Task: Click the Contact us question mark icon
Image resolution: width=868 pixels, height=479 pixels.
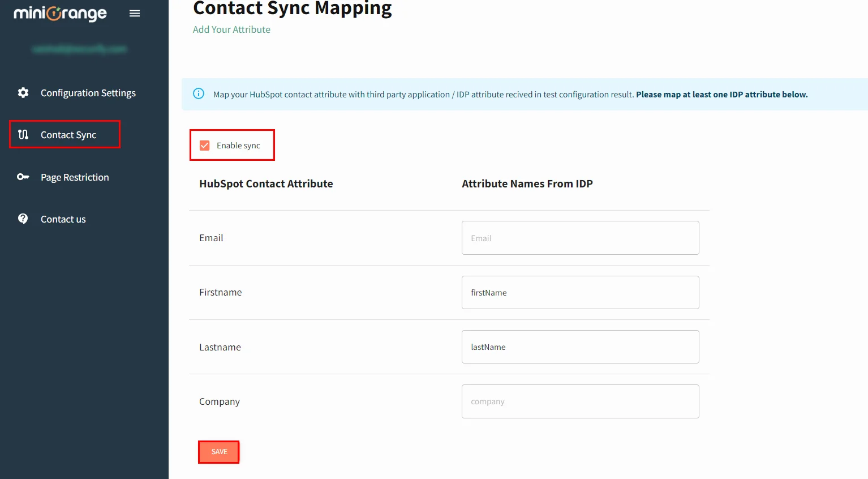Action: [23, 219]
